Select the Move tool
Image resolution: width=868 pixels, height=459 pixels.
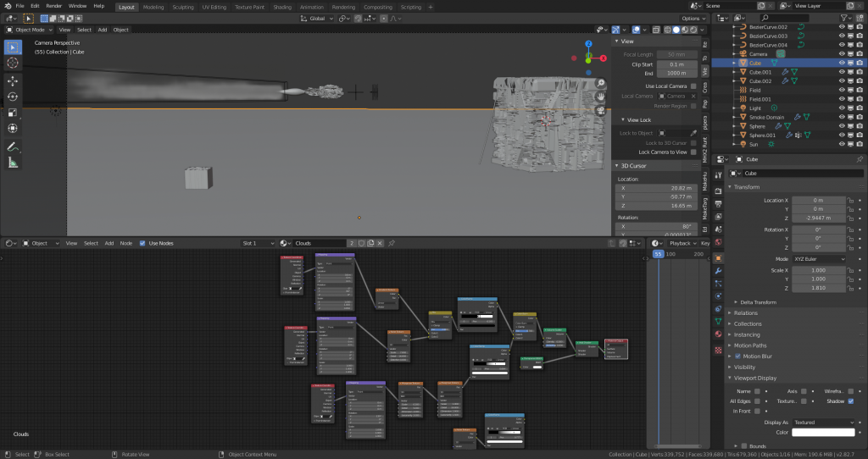point(12,80)
